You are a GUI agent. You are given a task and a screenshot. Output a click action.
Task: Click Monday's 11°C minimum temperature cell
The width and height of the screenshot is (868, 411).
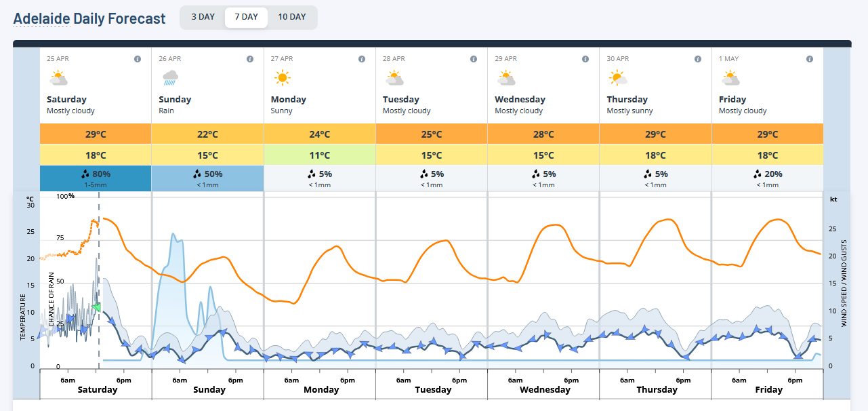(x=320, y=155)
